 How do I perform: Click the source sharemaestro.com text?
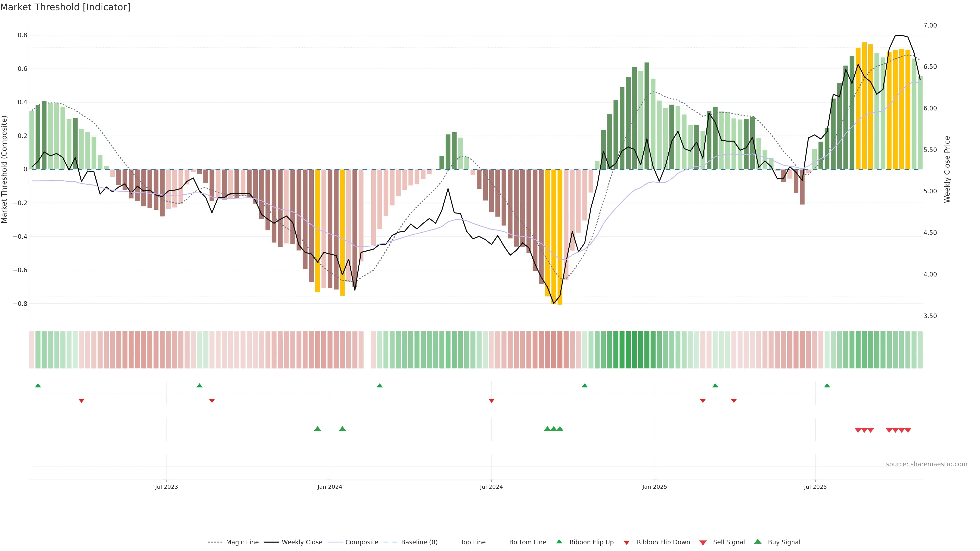(x=926, y=464)
